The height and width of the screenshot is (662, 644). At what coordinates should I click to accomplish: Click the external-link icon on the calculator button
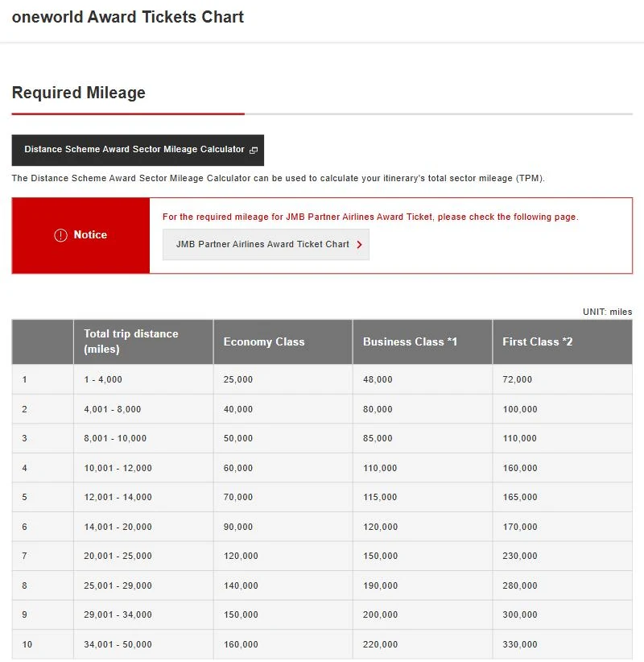254,151
